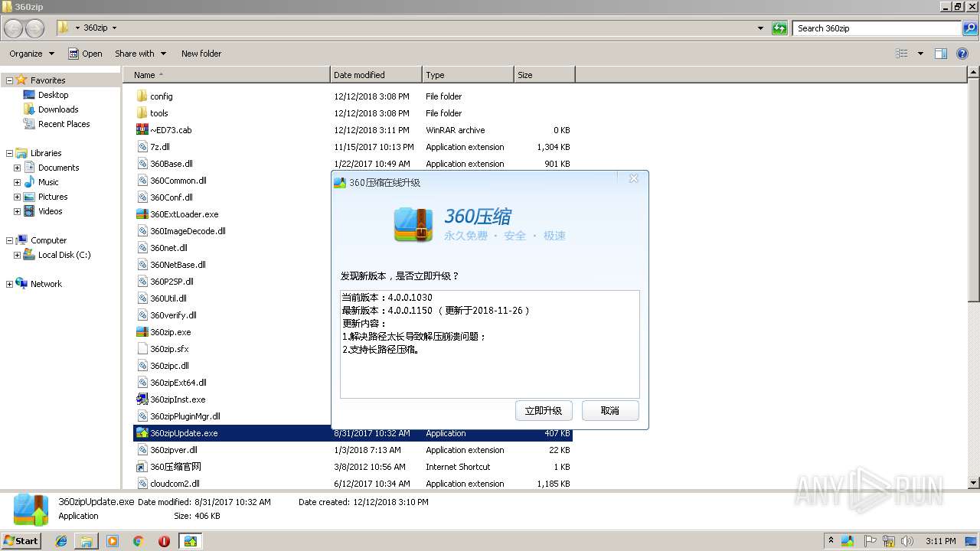Select the 360verify.dll file name
The image size is (980, 551).
(173, 315)
